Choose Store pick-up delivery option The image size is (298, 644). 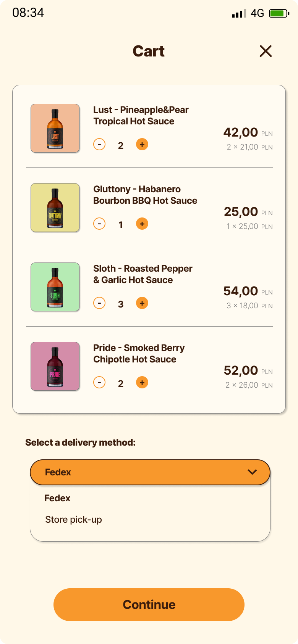click(73, 520)
